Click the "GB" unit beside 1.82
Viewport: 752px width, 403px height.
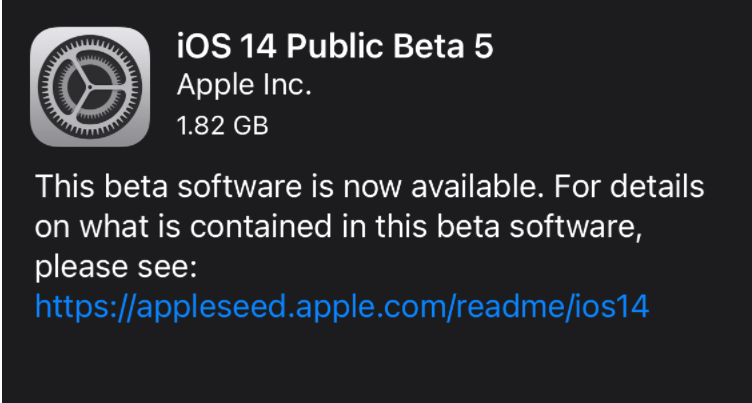coord(250,126)
